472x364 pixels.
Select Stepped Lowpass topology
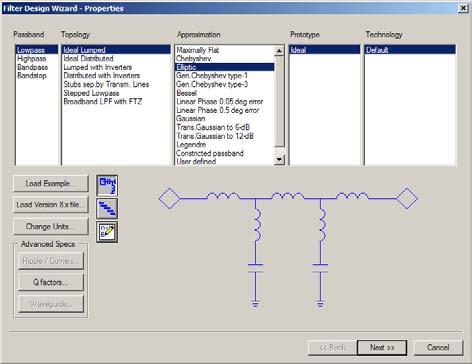(x=116, y=93)
